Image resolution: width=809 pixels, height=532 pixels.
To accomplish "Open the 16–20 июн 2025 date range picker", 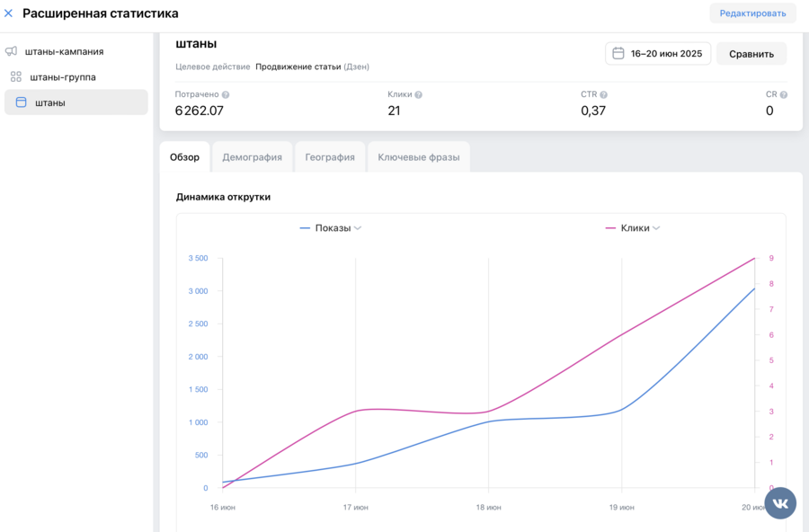I will point(658,54).
